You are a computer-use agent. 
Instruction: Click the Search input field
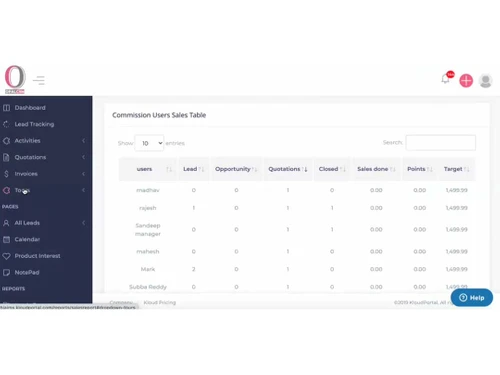click(x=441, y=143)
